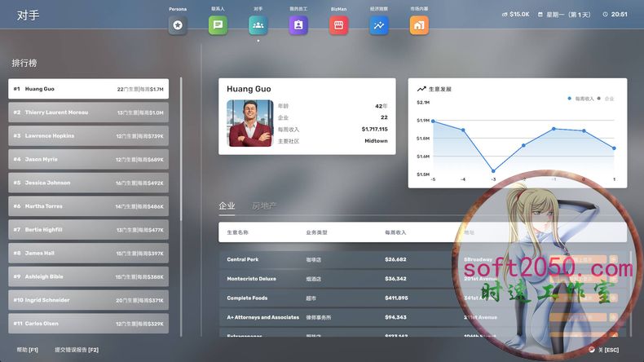The image size is (644, 362).
Task: Open the 市场内幕 market insider house icon
Action: 419,25
